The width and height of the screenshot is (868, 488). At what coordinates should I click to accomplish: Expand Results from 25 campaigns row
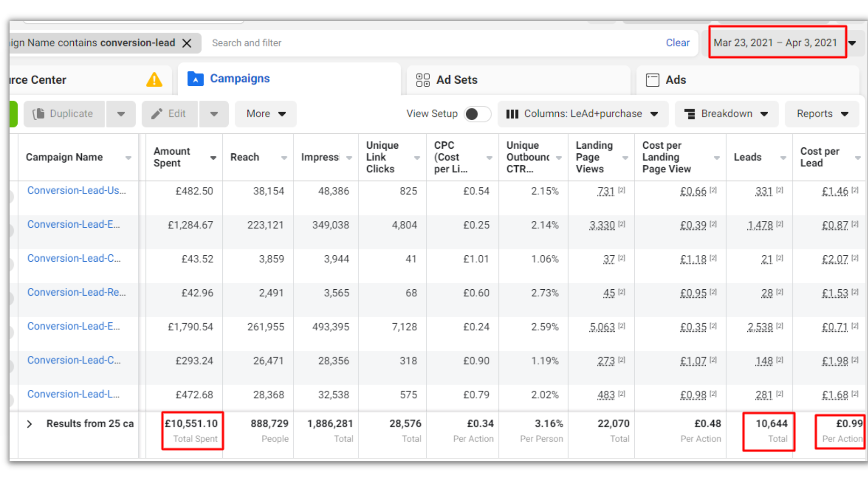[x=29, y=424]
